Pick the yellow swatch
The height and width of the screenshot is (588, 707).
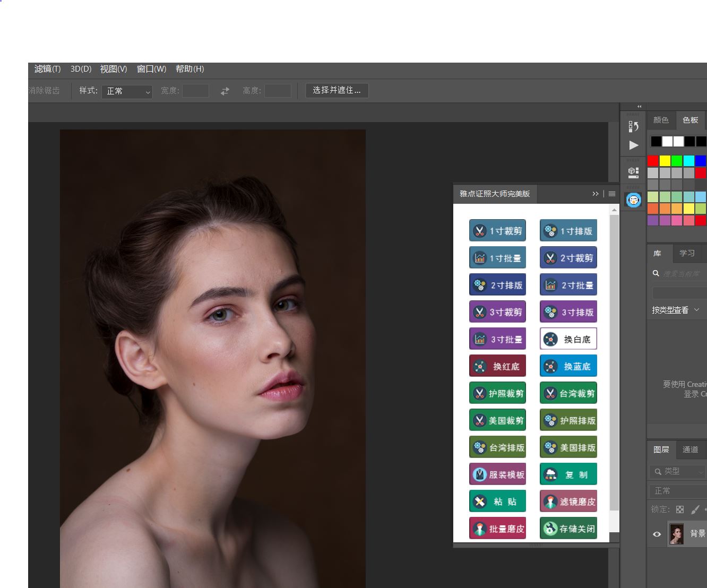coord(665,161)
